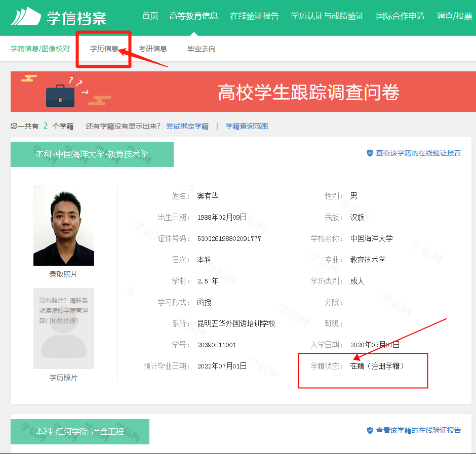The height and width of the screenshot is (454, 476).
Task: Click the 学籍状态 value 在籍（注册学籍）
Action: point(377,366)
